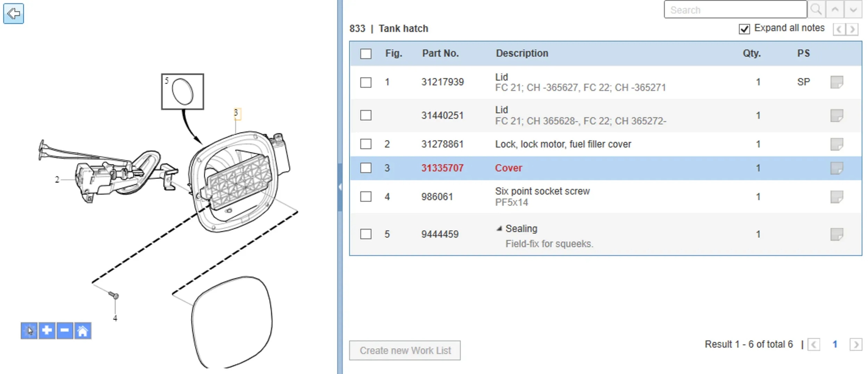The width and height of the screenshot is (868, 374).
Task: Collapse the Sealing note triangle
Action: 499,228
